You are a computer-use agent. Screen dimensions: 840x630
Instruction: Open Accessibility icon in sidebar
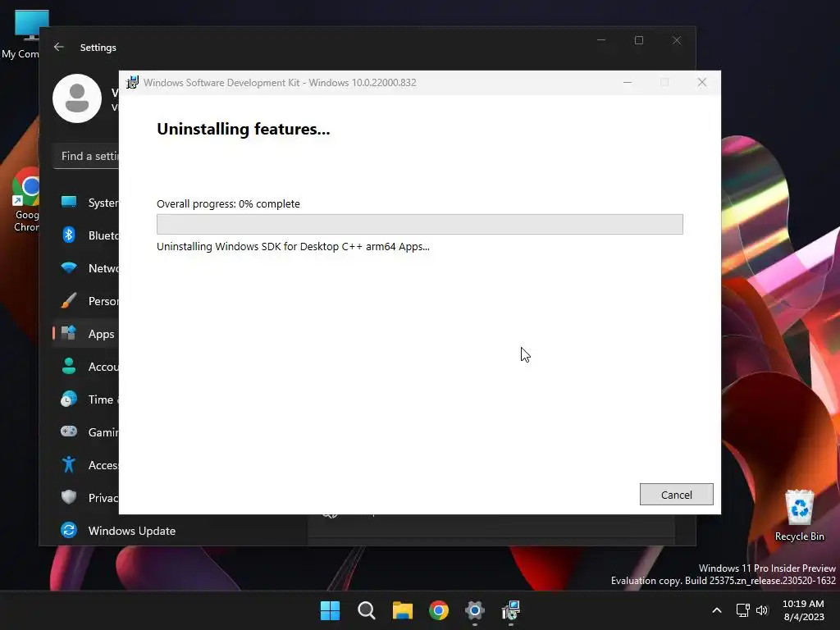[69, 464]
